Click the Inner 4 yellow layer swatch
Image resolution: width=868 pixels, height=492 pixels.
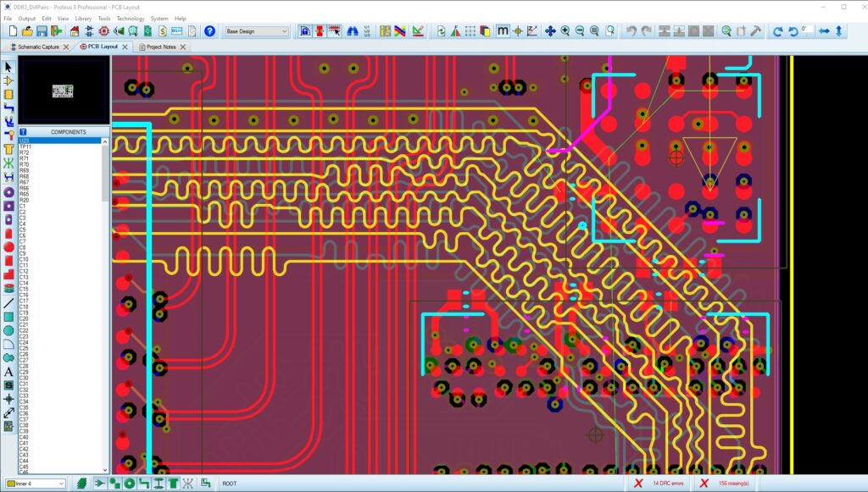click(11, 484)
